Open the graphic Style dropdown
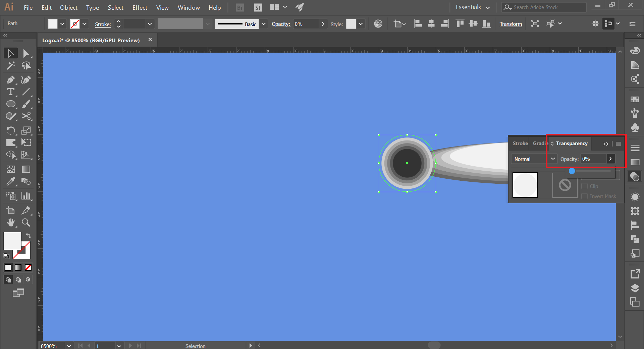Viewport: 644px width, 349px height. pyautogui.click(x=361, y=24)
